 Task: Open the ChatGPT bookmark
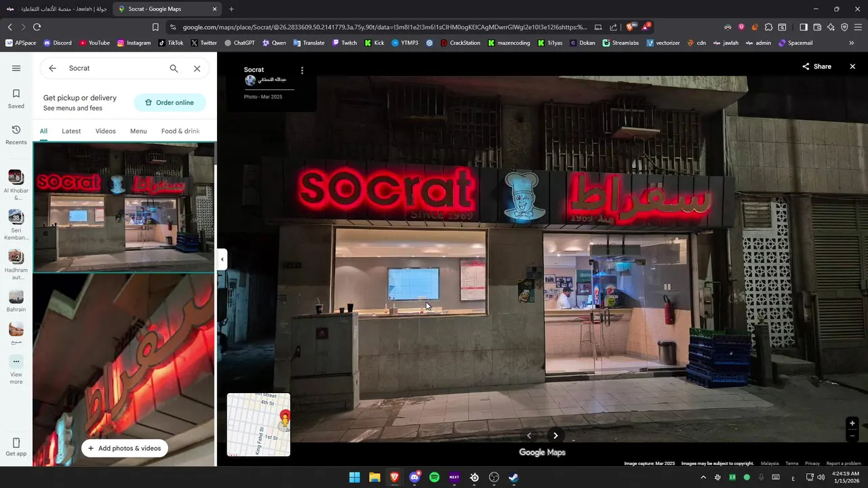click(239, 43)
